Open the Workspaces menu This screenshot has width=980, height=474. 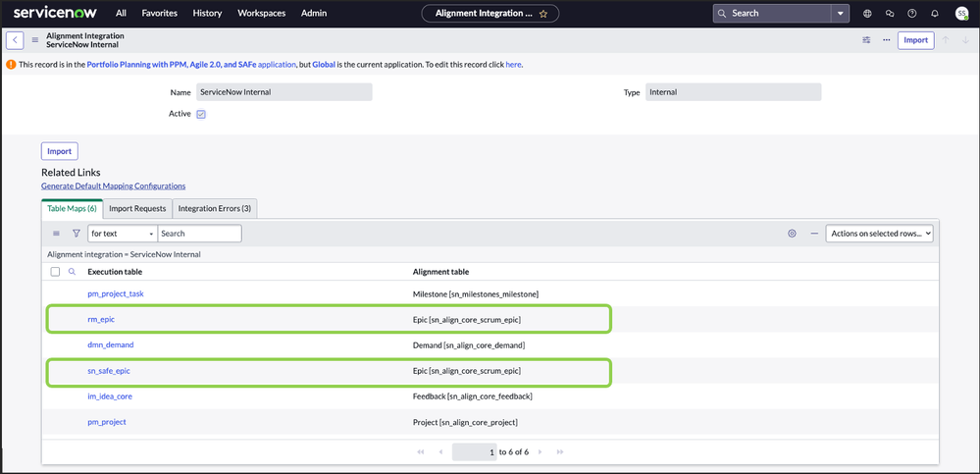click(262, 13)
